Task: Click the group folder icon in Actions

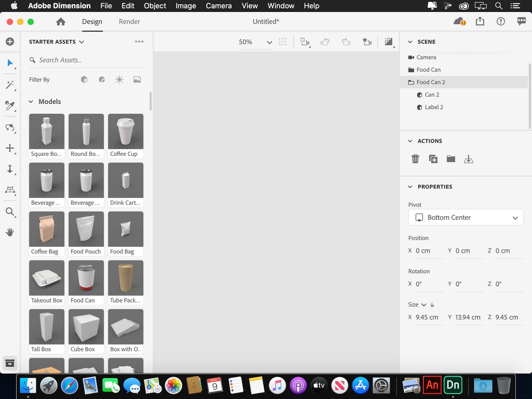Action: (450, 159)
